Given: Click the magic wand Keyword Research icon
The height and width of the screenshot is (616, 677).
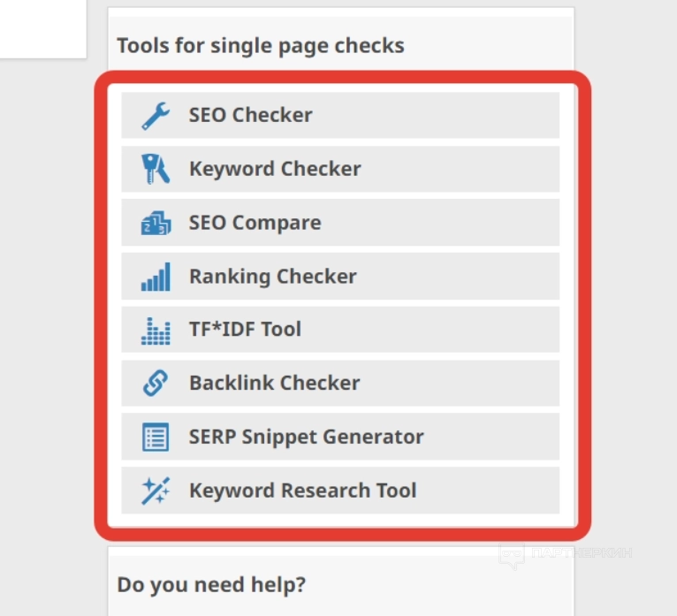Looking at the screenshot, I should 156,491.
